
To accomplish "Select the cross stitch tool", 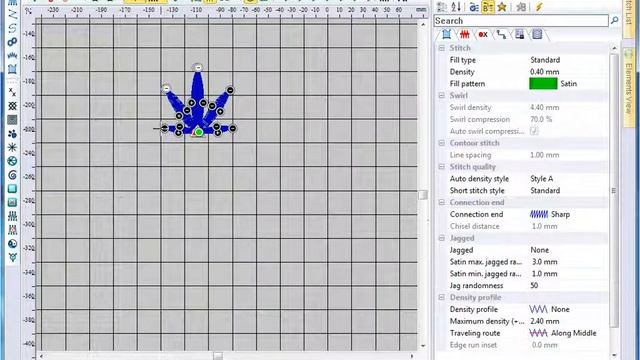I will (12, 92).
